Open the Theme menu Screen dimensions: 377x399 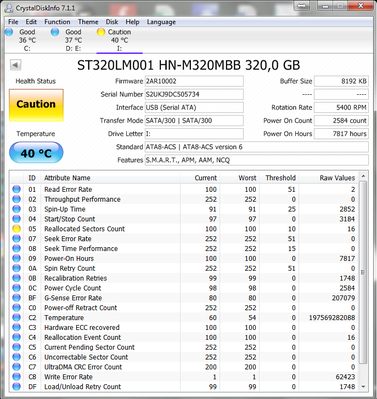(x=88, y=22)
